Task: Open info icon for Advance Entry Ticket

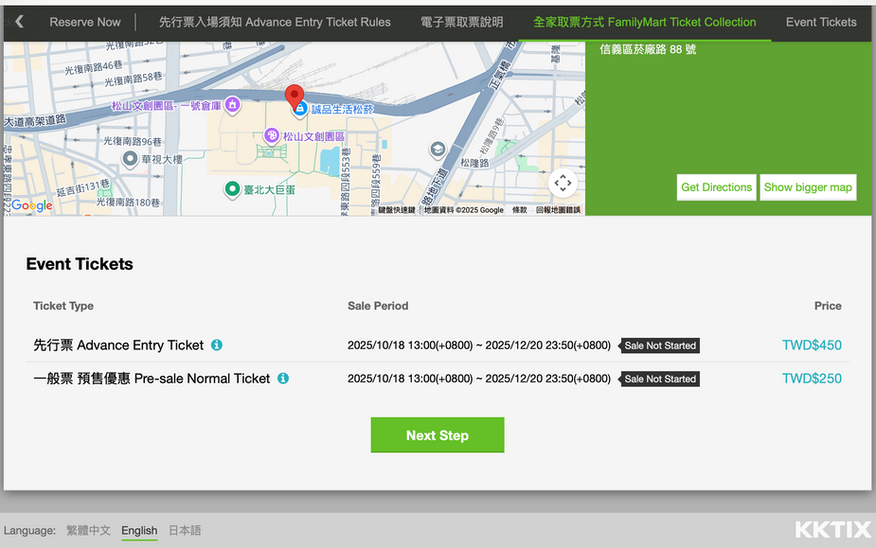Action: (x=217, y=345)
